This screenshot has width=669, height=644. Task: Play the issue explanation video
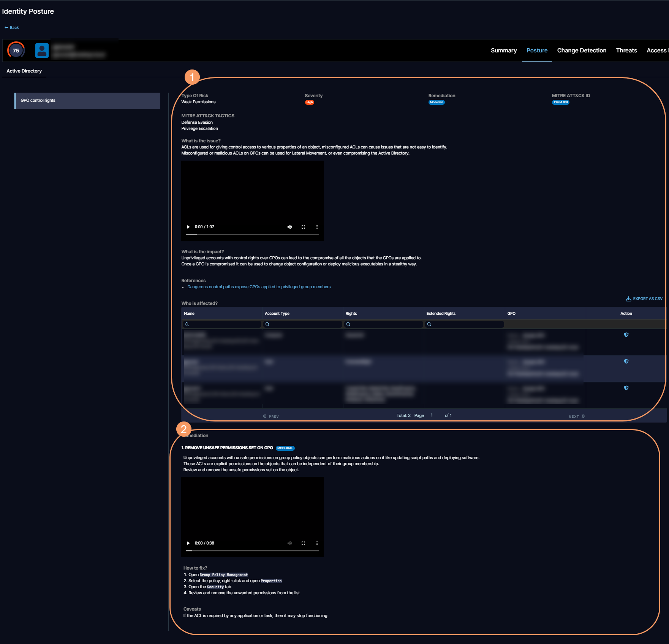coord(188,227)
